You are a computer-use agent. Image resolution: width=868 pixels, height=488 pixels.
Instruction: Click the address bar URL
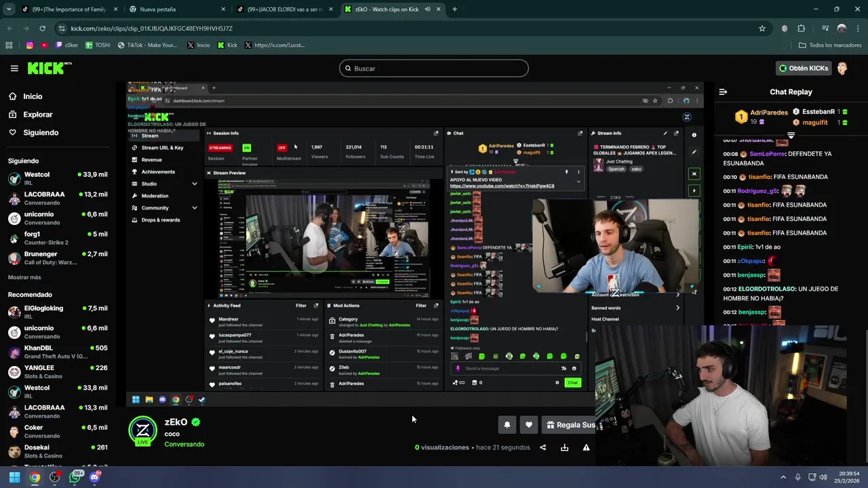152,28
